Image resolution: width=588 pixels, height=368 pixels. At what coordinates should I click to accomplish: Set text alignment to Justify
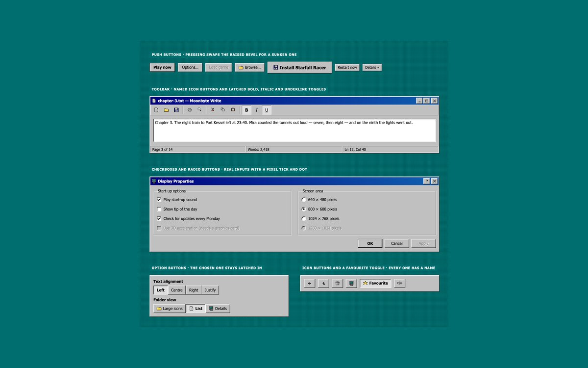pyautogui.click(x=210, y=290)
